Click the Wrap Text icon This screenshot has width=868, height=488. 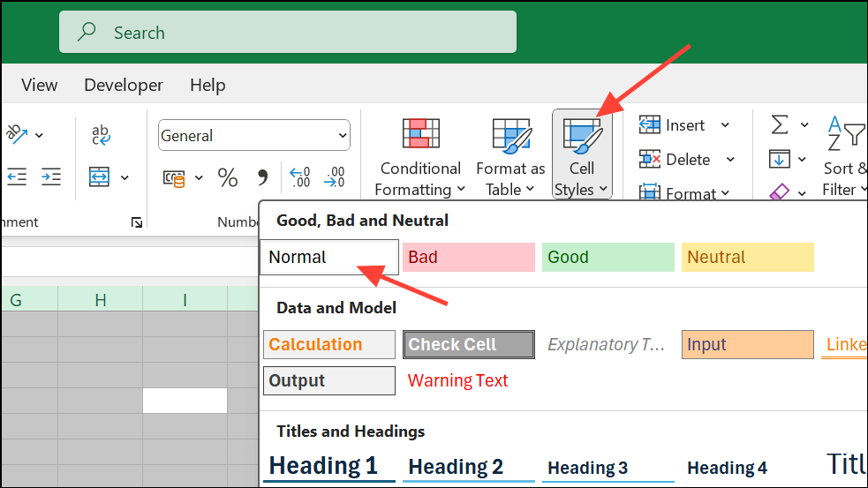(101, 135)
